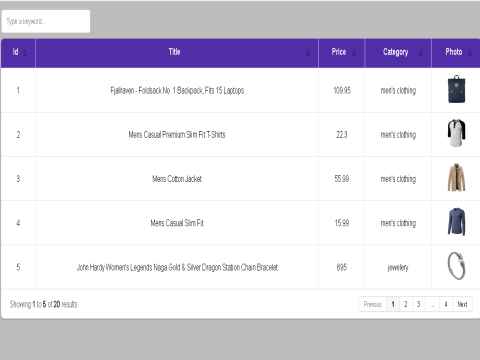Image resolution: width=480 pixels, height=360 pixels.
Task: Focus the keyword search field
Action: click(46, 21)
